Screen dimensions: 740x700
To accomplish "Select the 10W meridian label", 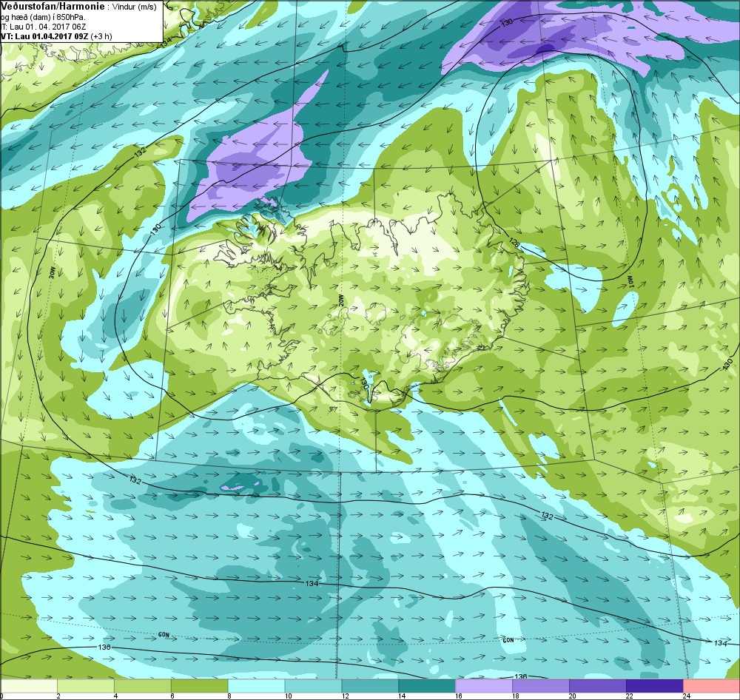I will click(x=630, y=281).
